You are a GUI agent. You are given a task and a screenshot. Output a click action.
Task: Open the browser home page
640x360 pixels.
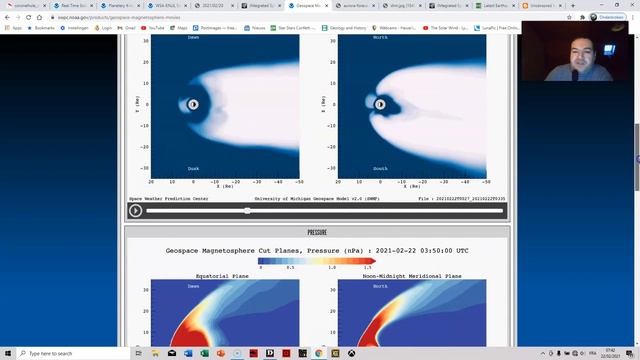tap(39, 17)
